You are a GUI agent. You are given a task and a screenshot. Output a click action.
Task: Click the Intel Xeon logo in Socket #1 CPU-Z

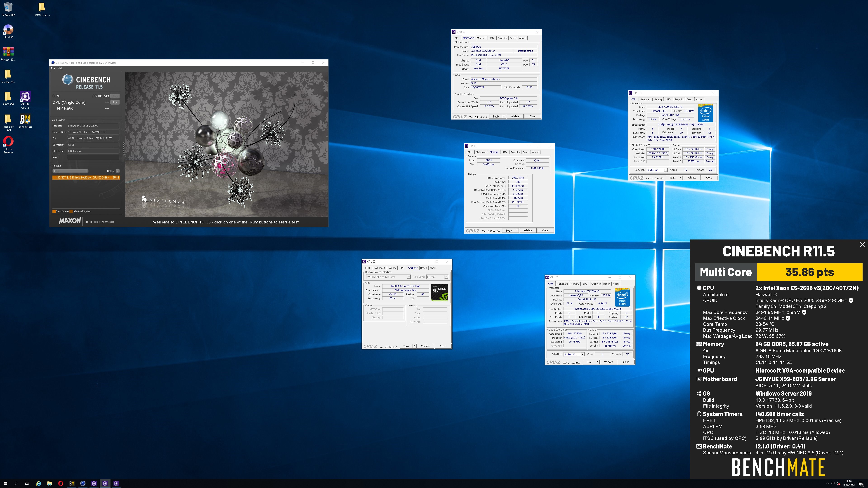point(705,113)
